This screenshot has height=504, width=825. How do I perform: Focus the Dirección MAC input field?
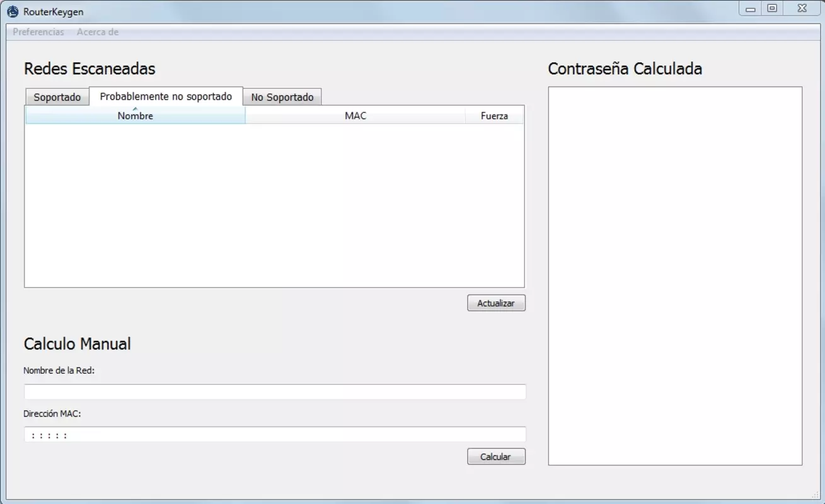coord(275,435)
